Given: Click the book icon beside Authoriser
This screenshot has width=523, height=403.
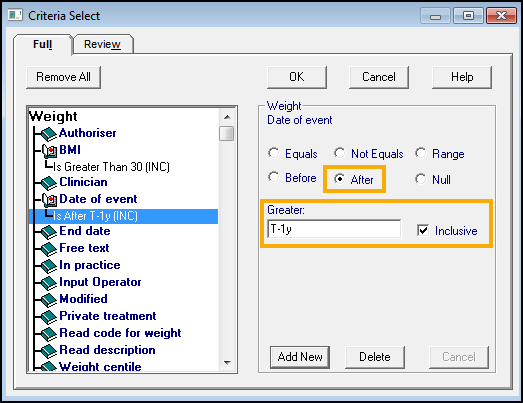Looking at the screenshot, I should click(49, 134).
